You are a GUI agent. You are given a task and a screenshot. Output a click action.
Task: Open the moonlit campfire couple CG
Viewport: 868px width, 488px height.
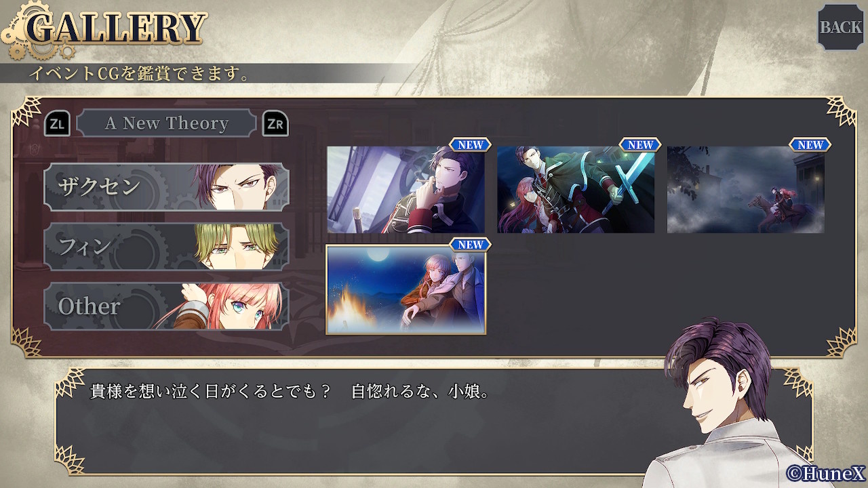[406, 290]
